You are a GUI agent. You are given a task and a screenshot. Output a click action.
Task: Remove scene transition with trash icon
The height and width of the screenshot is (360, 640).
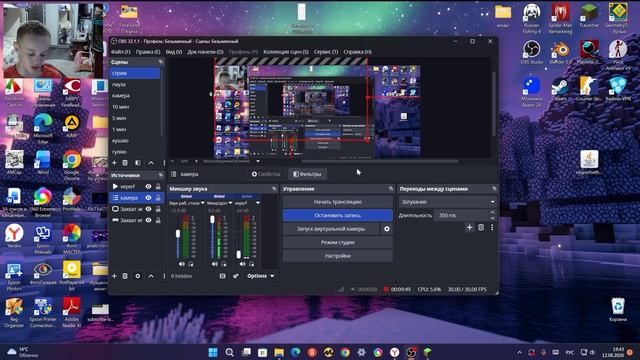coord(481,227)
